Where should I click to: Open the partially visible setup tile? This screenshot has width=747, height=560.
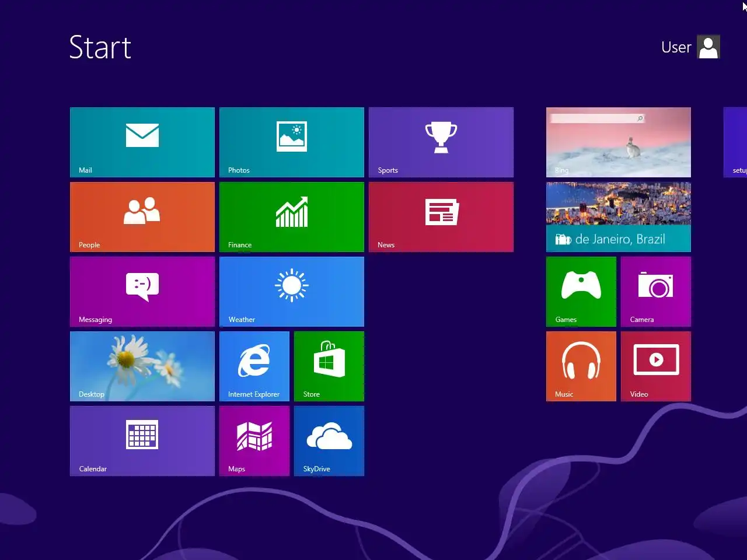pos(735,142)
